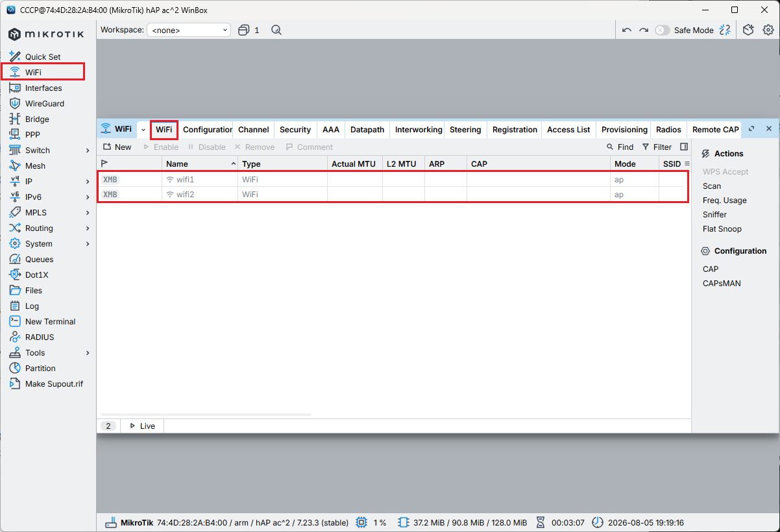Open WinBox settings gear icon

768,30
